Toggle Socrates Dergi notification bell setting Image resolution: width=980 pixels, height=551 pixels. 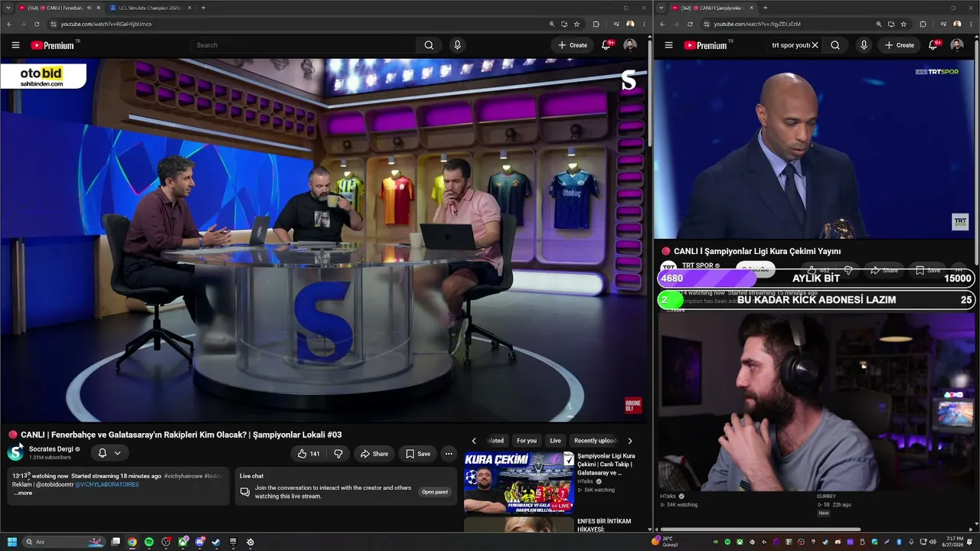click(109, 453)
